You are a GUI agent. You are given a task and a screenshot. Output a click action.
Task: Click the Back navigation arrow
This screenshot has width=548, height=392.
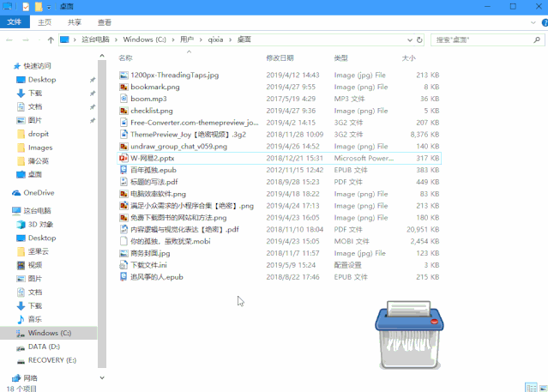(x=9, y=39)
